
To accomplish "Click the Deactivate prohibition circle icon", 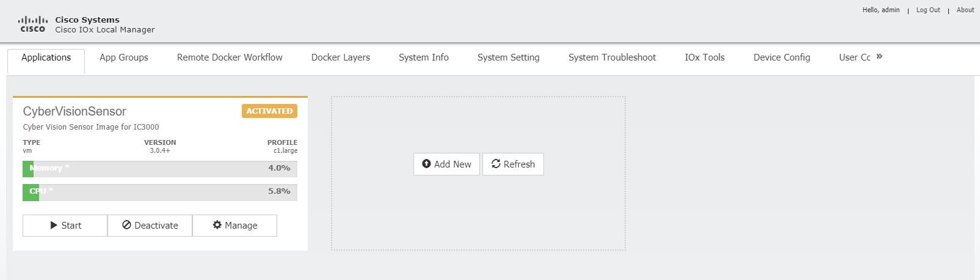I will pyautogui.click(x=126, y=225).
